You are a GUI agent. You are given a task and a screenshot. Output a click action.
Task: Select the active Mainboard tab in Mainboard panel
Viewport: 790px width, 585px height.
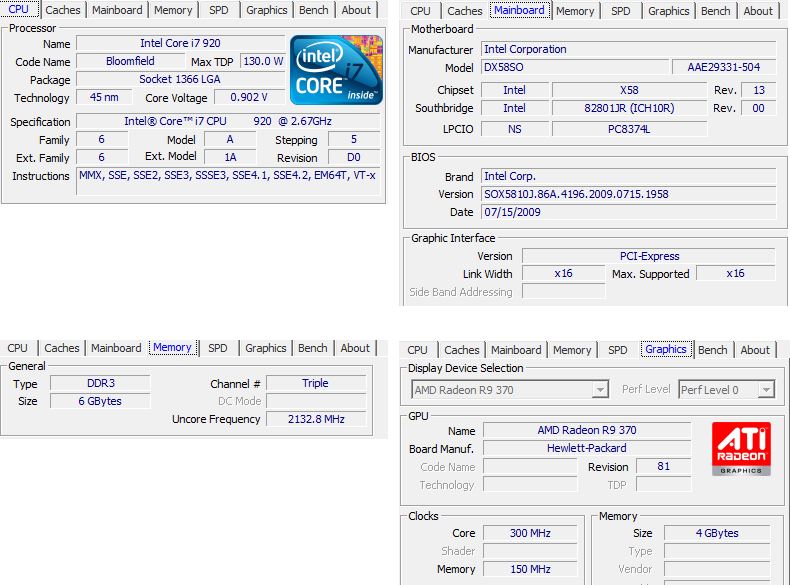tap(519, 10)
